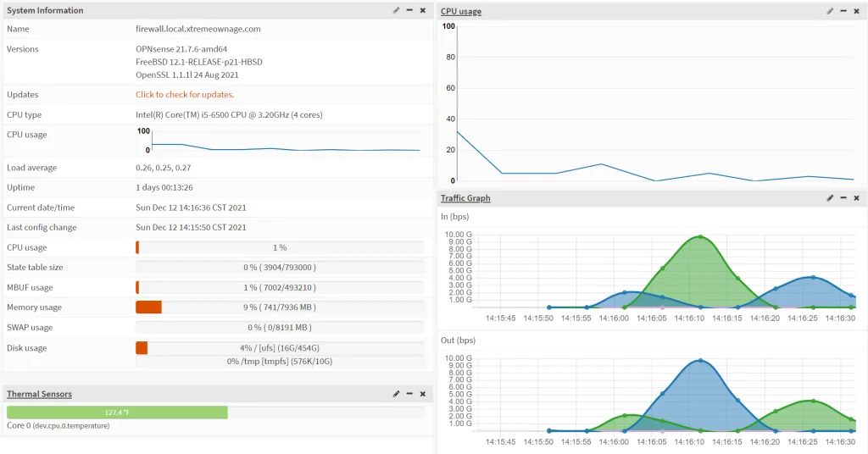Viewport: 868px width, 454px height.
Task: Minimize the Thermal Sensors widget
Action: tap(409, 394)
